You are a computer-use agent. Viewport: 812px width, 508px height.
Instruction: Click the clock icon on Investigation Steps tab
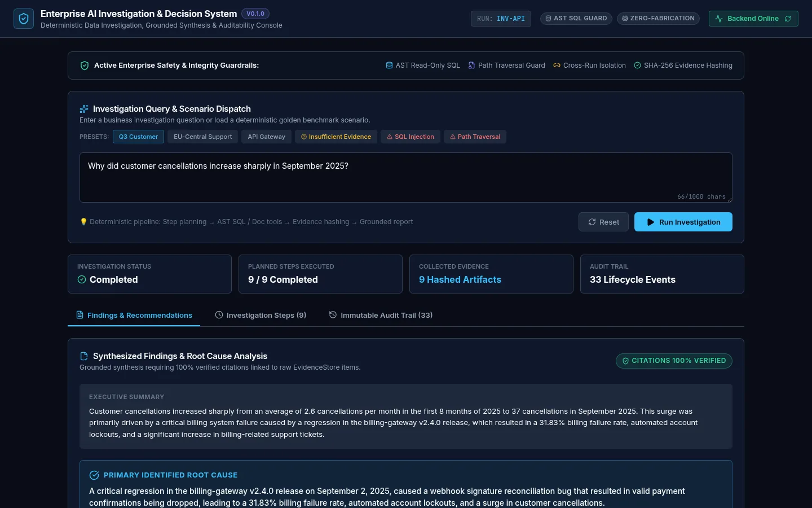(x=219, y=315)
